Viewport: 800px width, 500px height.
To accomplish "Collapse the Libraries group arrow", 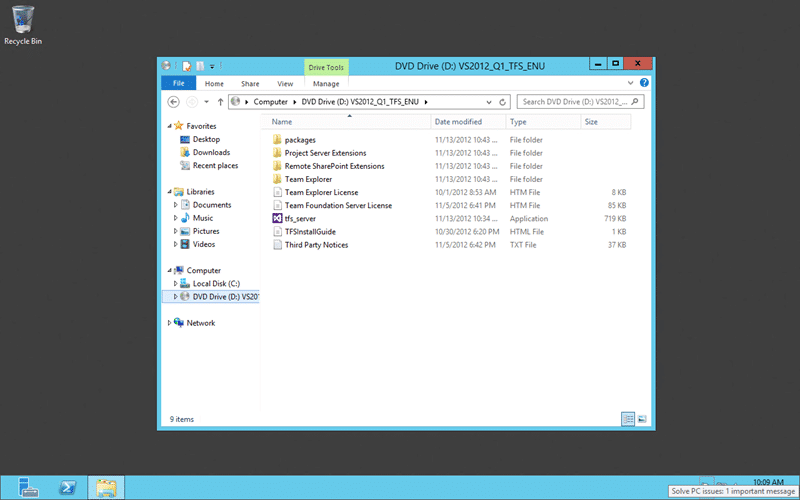I will [169, 192].
